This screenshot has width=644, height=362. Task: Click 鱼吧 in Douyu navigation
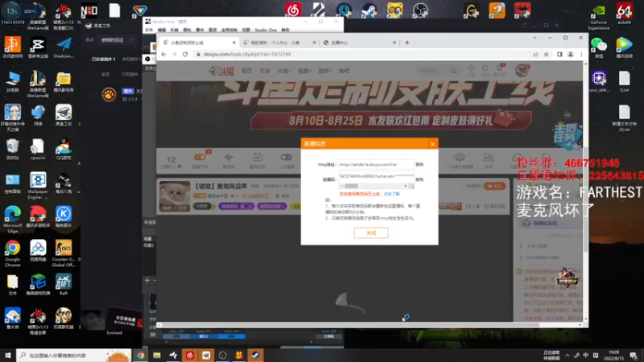coord(344,71)
